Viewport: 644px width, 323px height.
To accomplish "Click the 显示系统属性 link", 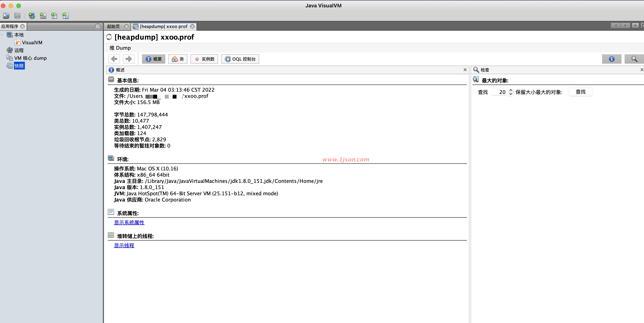I will tap(129, 222).
